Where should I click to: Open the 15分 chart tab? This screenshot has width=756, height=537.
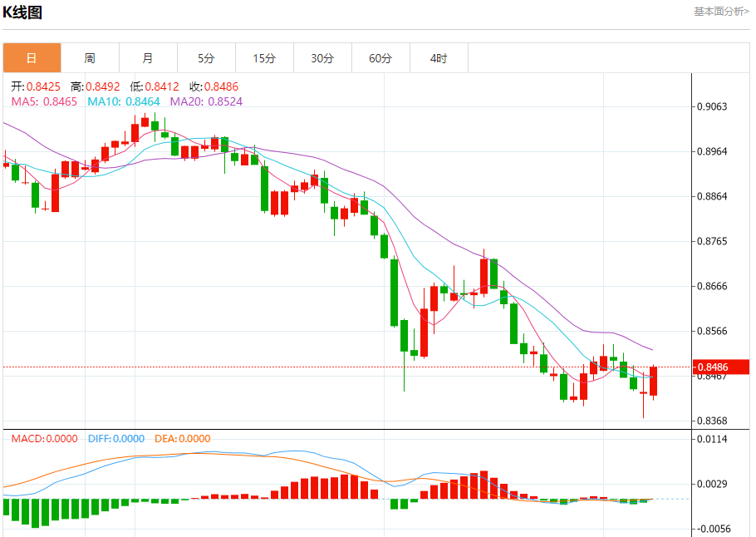(265, 58)
